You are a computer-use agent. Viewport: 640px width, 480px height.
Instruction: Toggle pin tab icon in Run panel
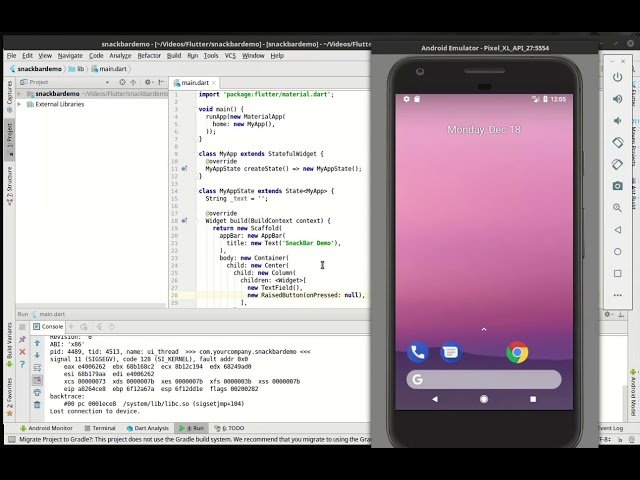coord(22,339)
